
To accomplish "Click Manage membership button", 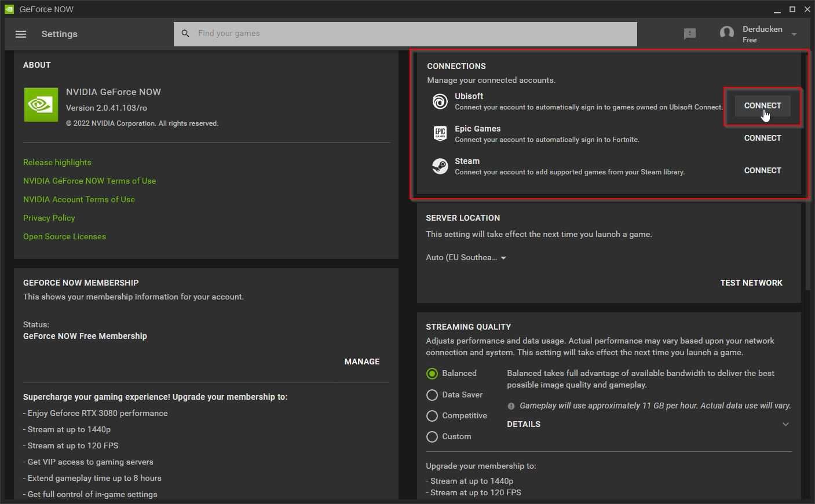I will coord(362,362).
